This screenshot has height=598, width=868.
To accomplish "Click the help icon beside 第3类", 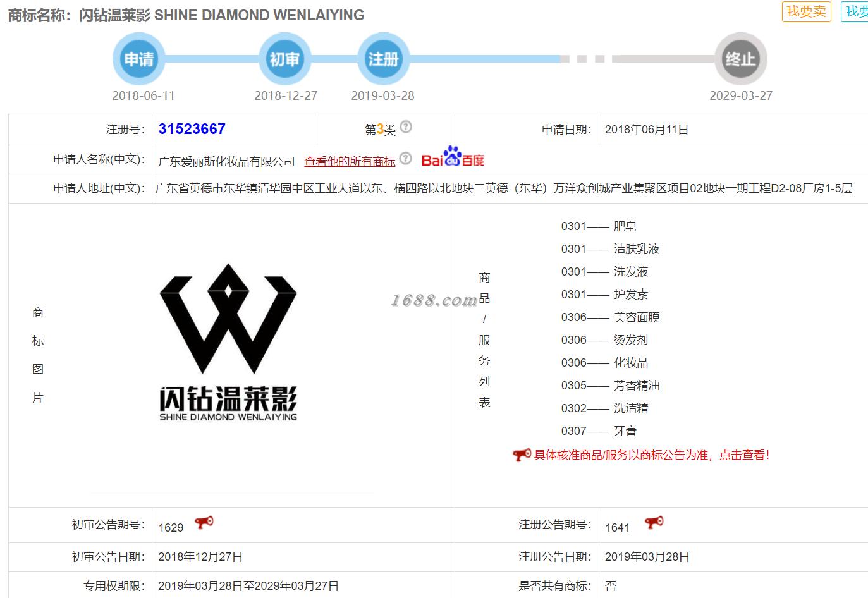I will pos(406,126).
